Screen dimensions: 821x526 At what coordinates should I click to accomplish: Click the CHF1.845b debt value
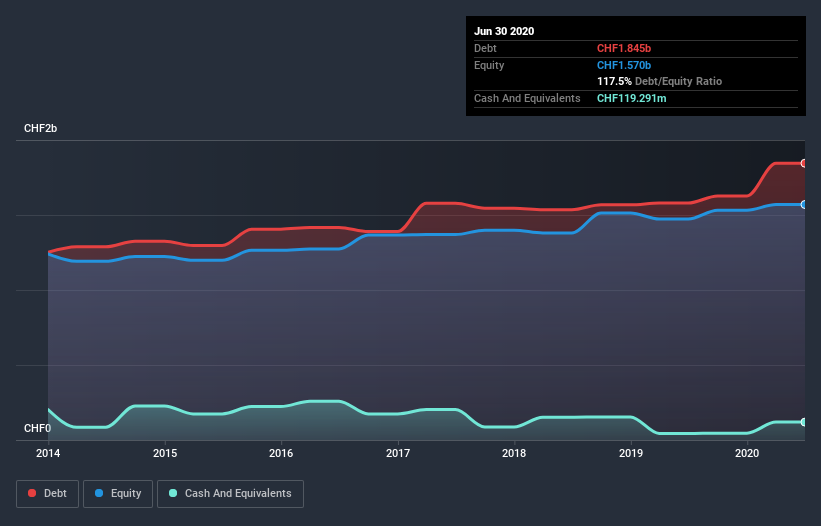pos(624,48)
